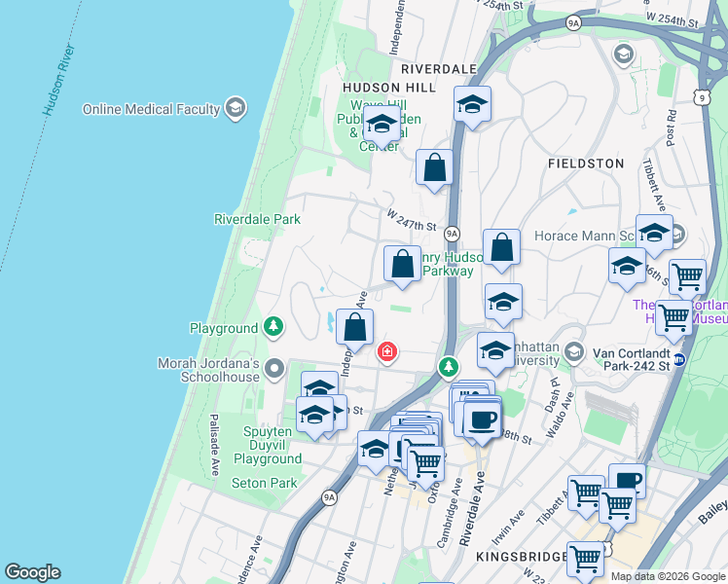
Task: Select the school marker overlapping Horace Mann label
Action: (654, 235)
